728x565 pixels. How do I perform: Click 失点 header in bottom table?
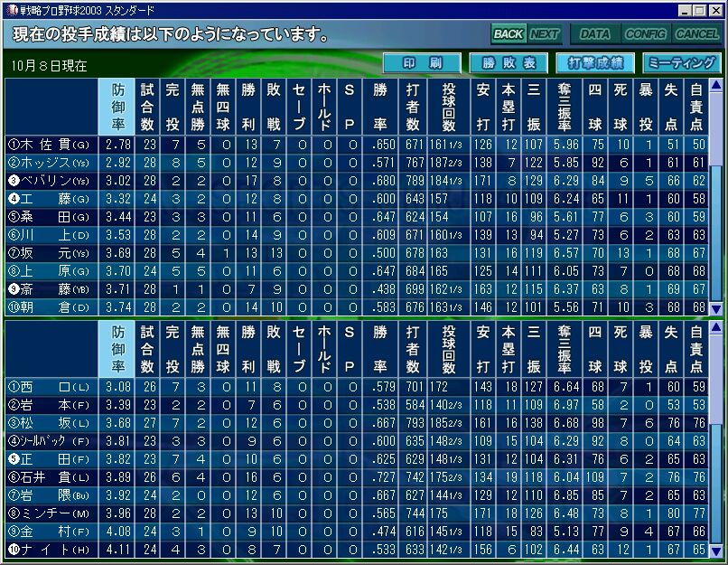point(671,350)
